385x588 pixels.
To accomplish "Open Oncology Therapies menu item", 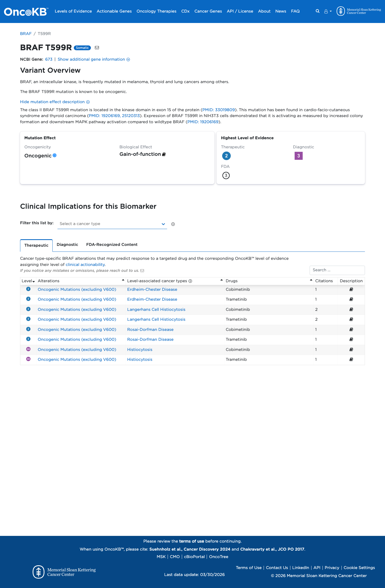I will [x=156, y=11].
